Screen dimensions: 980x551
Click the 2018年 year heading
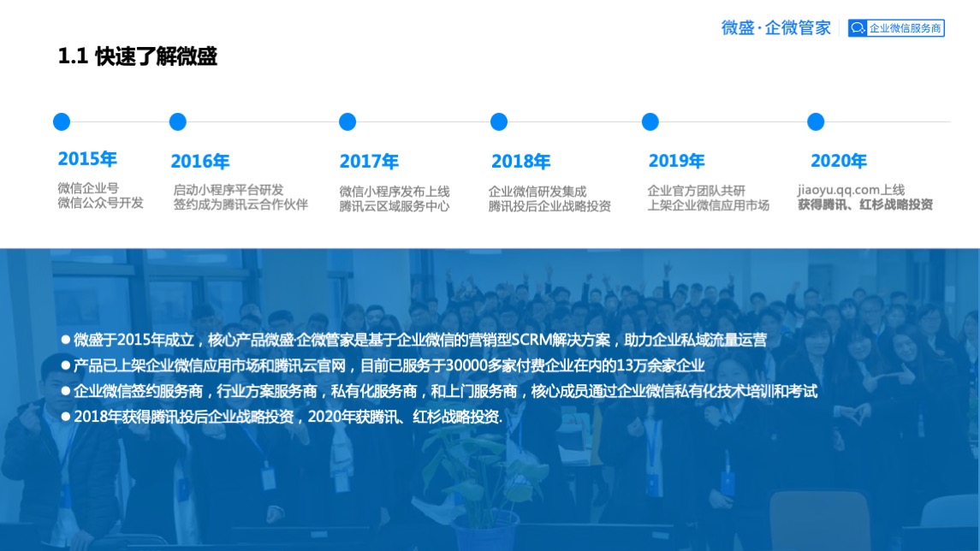520,162
